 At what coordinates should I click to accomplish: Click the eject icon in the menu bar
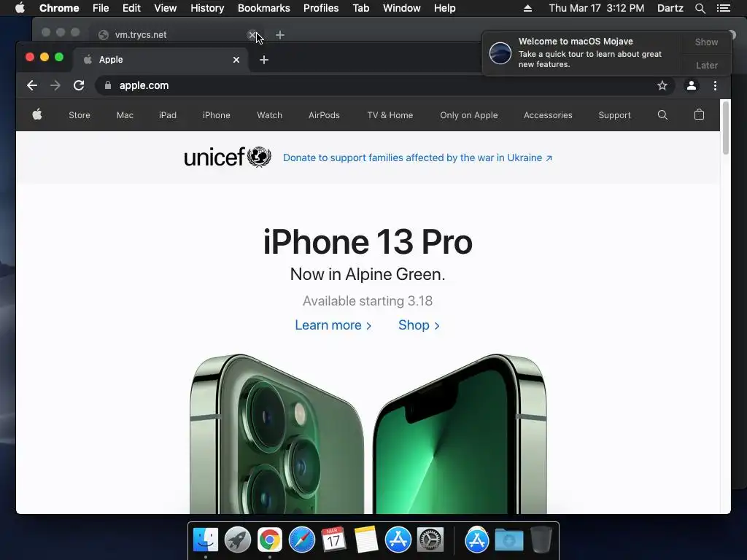(527, 8)
